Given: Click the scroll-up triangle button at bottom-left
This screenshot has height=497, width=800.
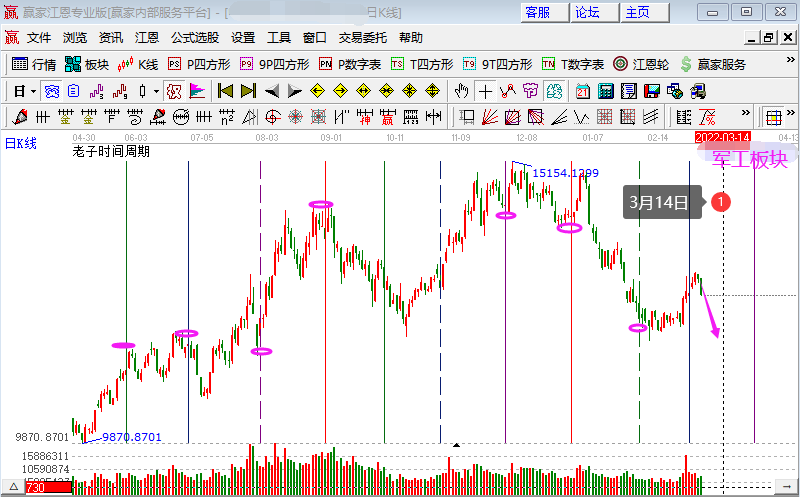Looking at the screenshot, I should click(14, 487).
